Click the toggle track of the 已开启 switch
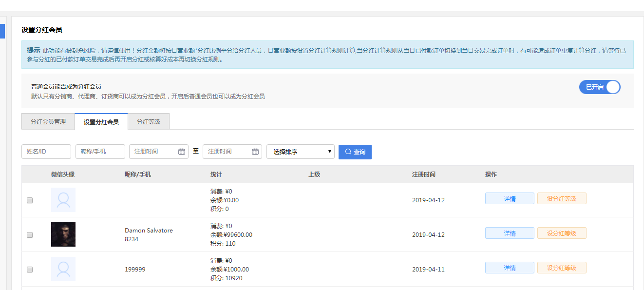This screenshot has width=644, height=290. (600, 86)
